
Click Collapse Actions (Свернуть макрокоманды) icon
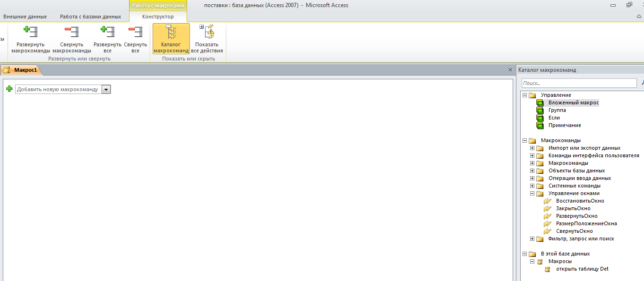pyautogui.click(x=72, y=32)
